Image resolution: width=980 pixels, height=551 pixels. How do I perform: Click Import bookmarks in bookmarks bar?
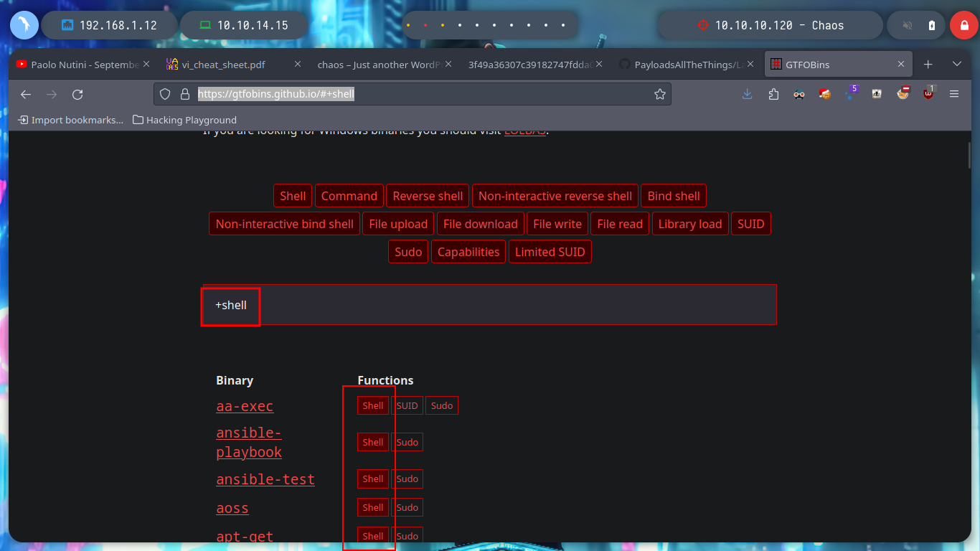71,120
